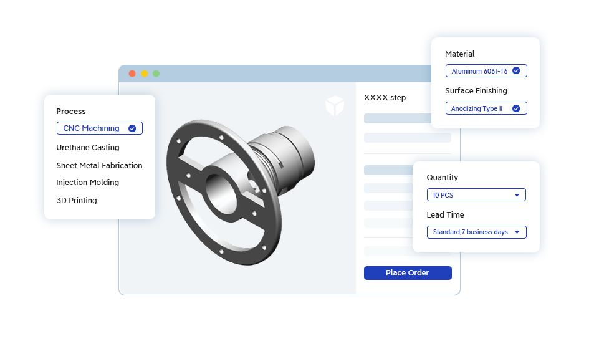Click the checkmark on Anodizing Type II

point(517,108)
